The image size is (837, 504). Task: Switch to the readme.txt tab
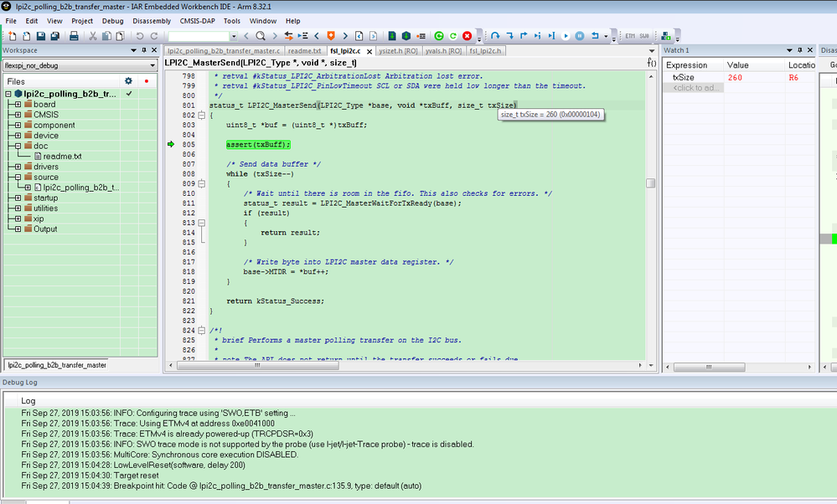[305, 51]
